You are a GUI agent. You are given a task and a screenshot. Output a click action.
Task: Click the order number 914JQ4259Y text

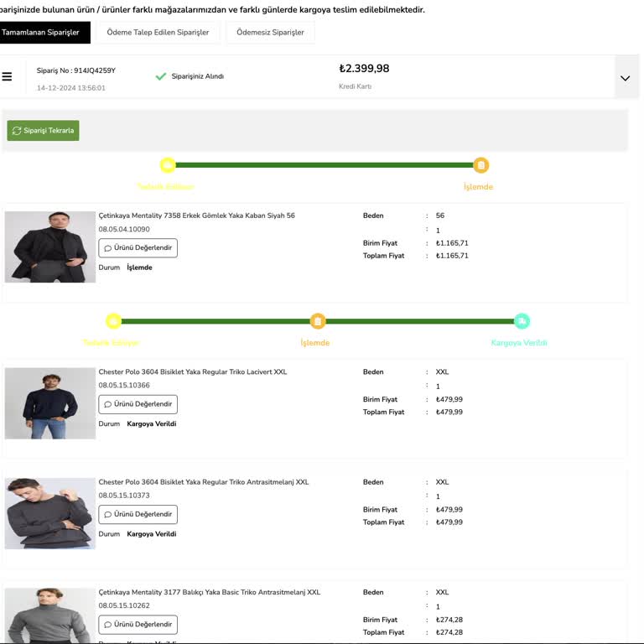point(95,70)
